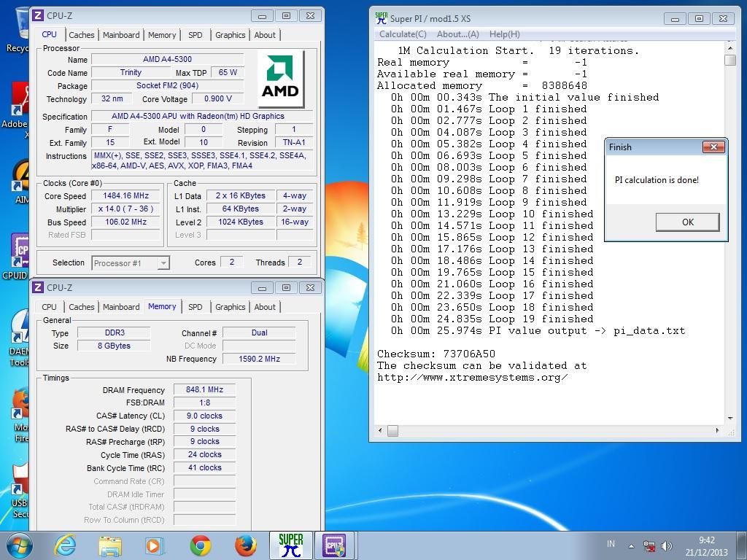The width and height of the screenshot is (747, 560).
Task: Click the IN language indicator in the tray
Action: point(611,544)
